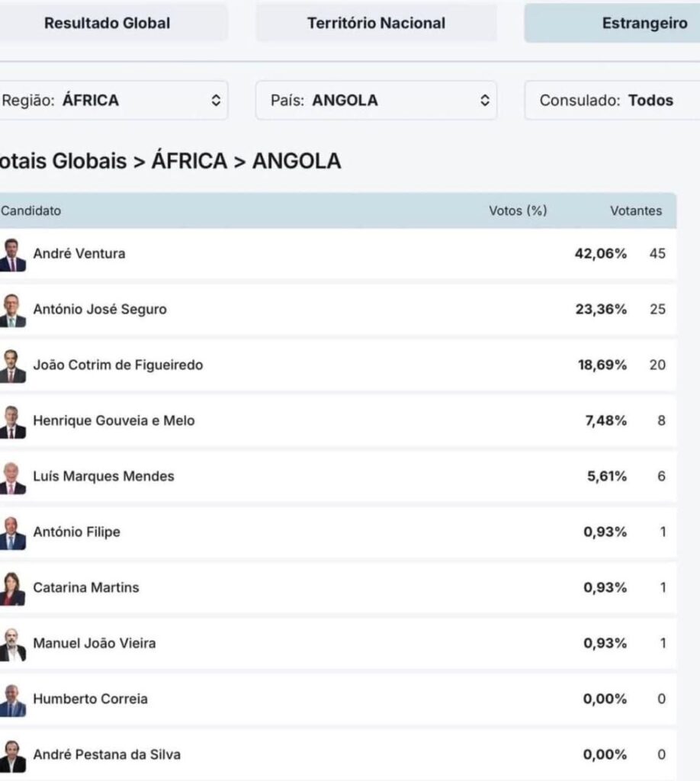The height and width of the screenshot is (781, 700).
Task: Open the Região ÁFRICA dropdown
Action: [113, 101]
